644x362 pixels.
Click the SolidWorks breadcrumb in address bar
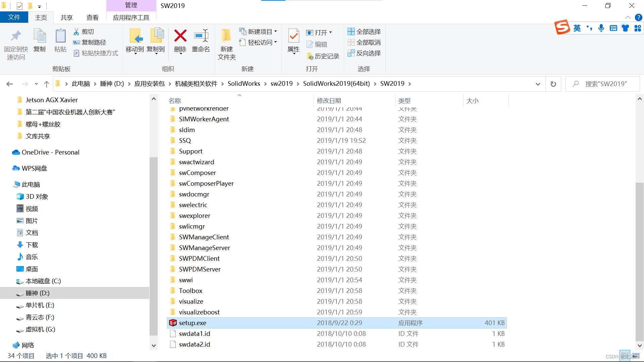[244, 84]
